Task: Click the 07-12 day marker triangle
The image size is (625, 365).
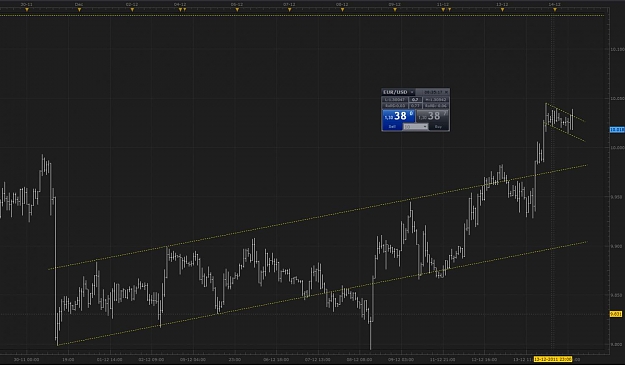Action: (290, 10)
